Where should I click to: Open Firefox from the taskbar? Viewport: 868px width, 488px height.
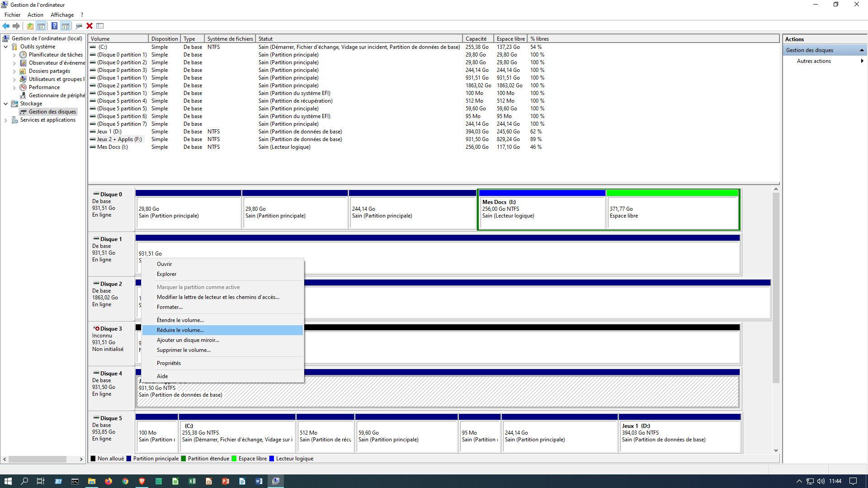[x=108, y=481]
